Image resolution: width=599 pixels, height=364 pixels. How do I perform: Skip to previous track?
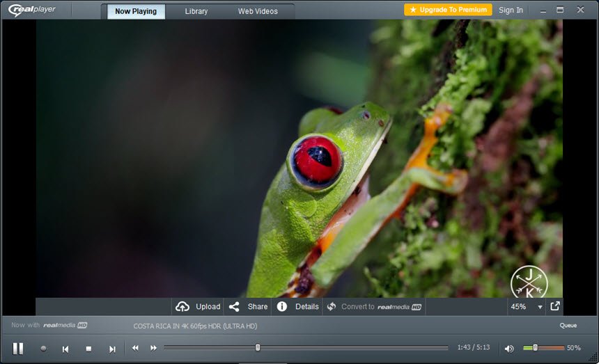click(x=65, y=349)
